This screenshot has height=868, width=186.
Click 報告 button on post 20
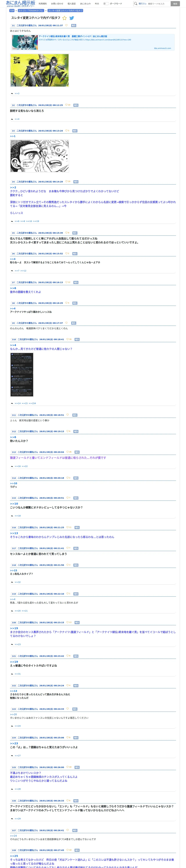pyautogui.click(x=77, y=622)
